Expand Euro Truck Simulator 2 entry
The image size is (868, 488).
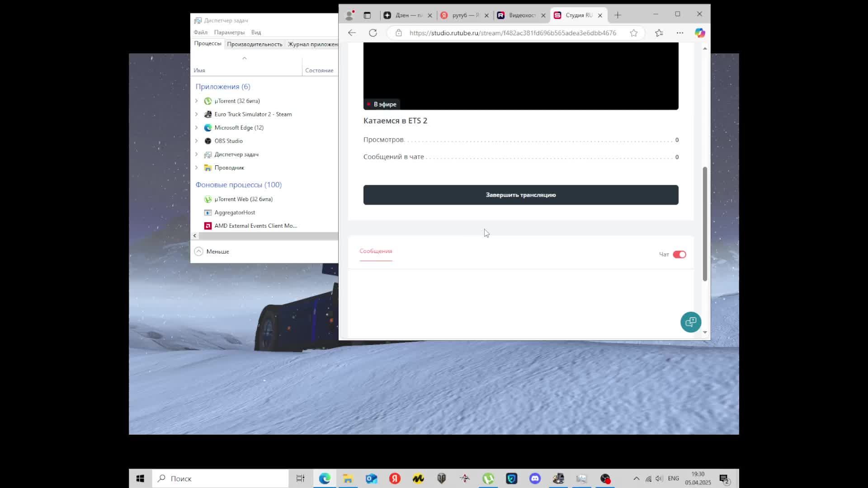197,114
